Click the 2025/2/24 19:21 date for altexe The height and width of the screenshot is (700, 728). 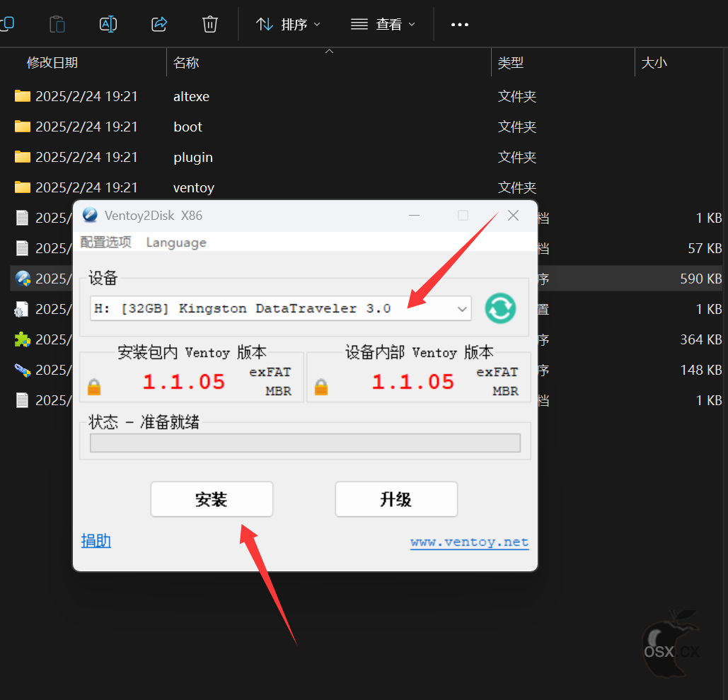87,96
